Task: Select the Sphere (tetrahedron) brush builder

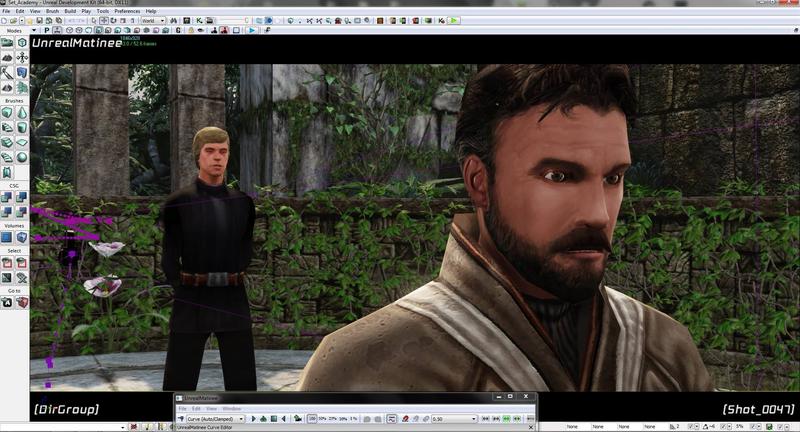Action: coord(22,157)
